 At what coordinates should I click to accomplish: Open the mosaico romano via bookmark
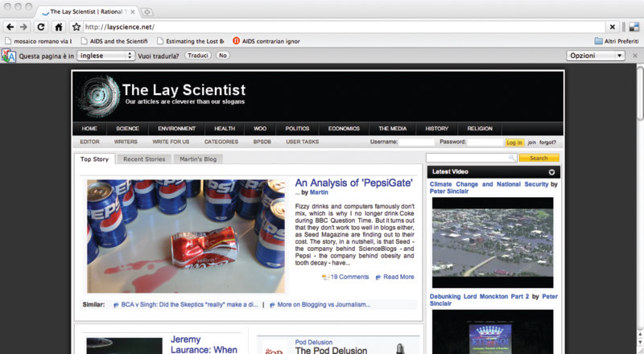click(x=38, y=41)
